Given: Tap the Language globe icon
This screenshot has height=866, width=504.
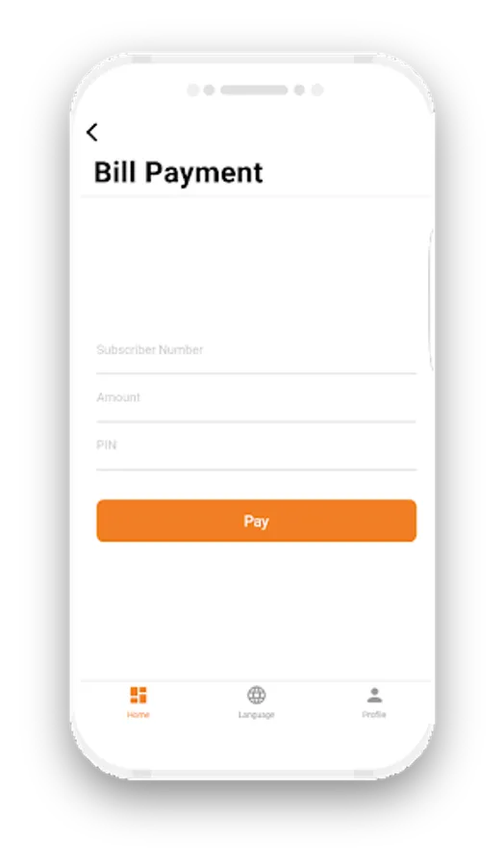Looking at the screenshot, I should pyautogui.click(x=256, y=695).
